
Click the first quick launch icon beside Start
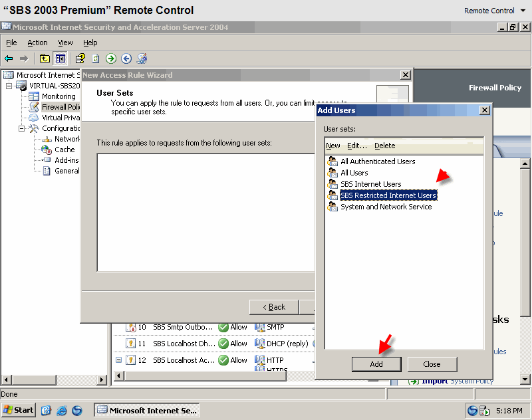click(x=46, y=411)
